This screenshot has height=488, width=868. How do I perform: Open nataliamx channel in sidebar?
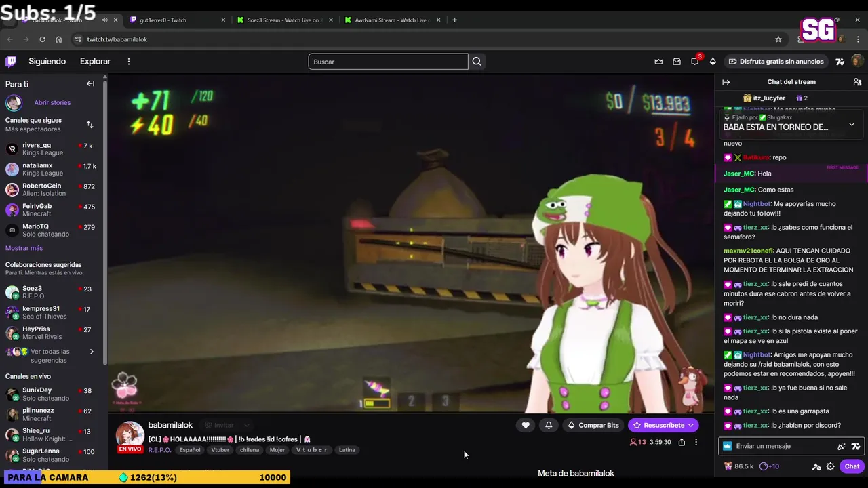pyautogui.click(x=51, y=169)
